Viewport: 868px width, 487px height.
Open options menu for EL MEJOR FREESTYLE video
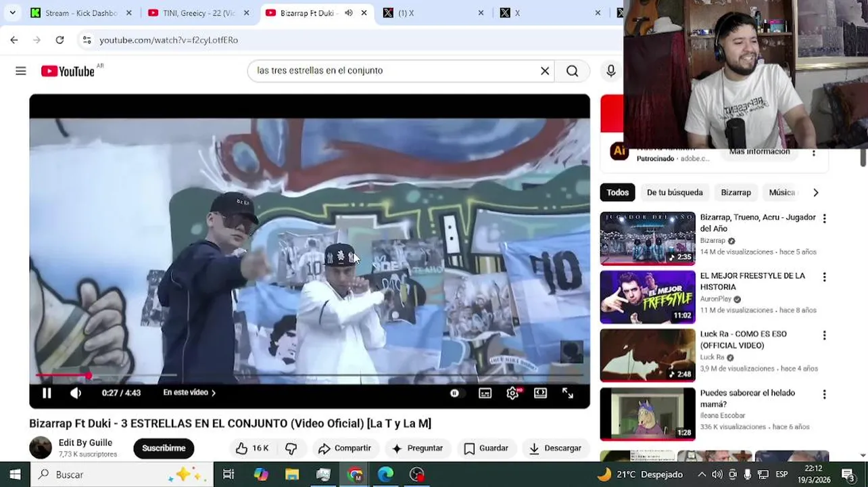[x=824, y=277]
